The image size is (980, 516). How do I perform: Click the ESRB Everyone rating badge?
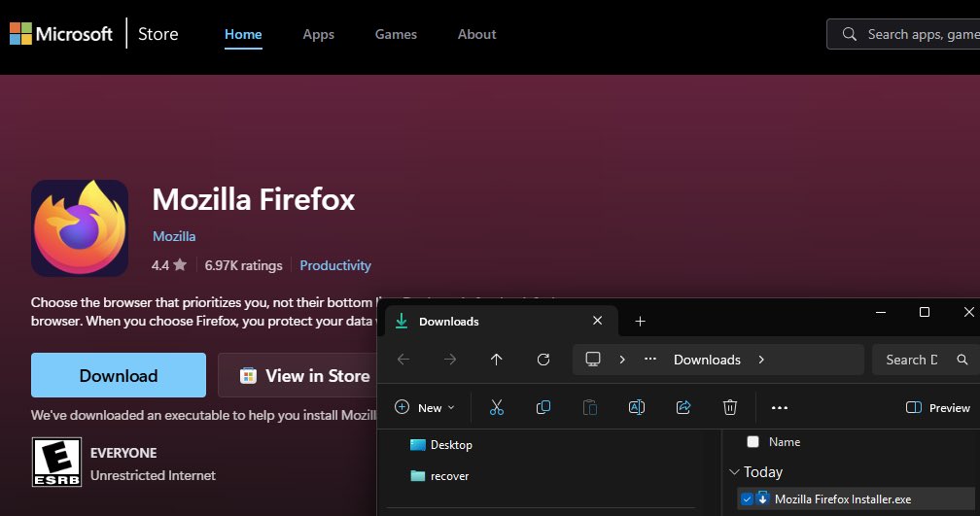[x=56, y=462]
